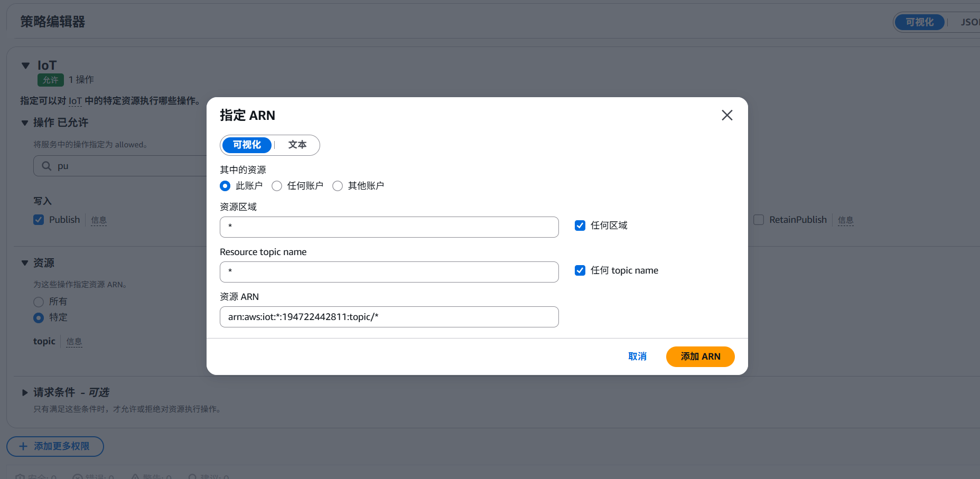Viewport: 980px width, 479px height.
Task: Switch to the 文本 tab in dialog
Action: coord(297,145)
